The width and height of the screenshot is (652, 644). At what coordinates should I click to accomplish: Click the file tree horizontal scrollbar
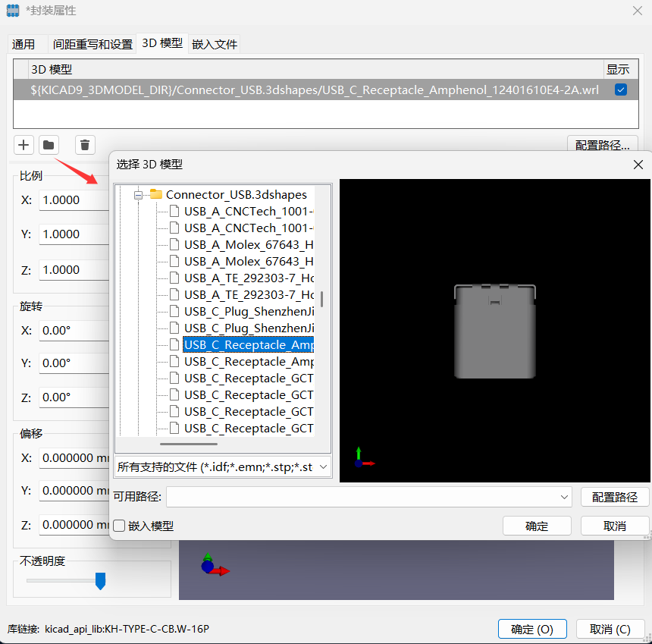[188, 444]
